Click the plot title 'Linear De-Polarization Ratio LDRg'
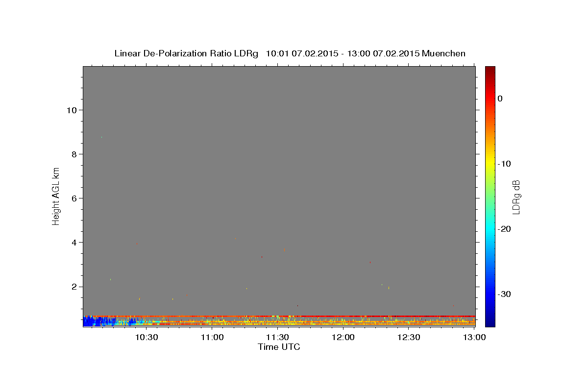This screenshot has height=392, width=588. click(186, 53)
